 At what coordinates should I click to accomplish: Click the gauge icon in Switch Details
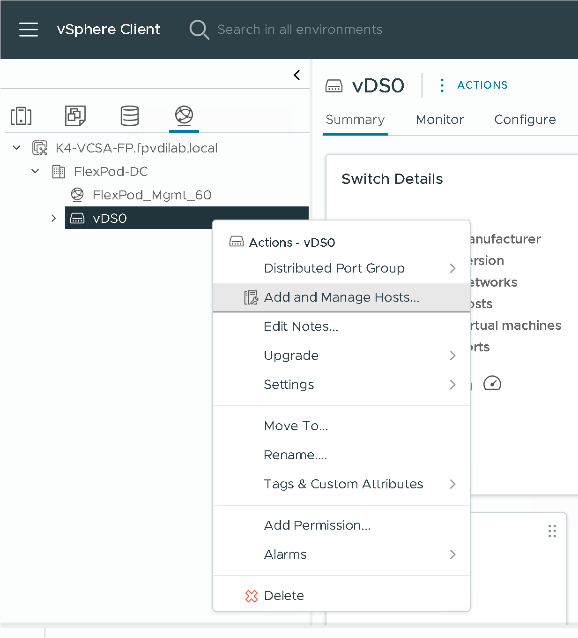click(492, 384)
